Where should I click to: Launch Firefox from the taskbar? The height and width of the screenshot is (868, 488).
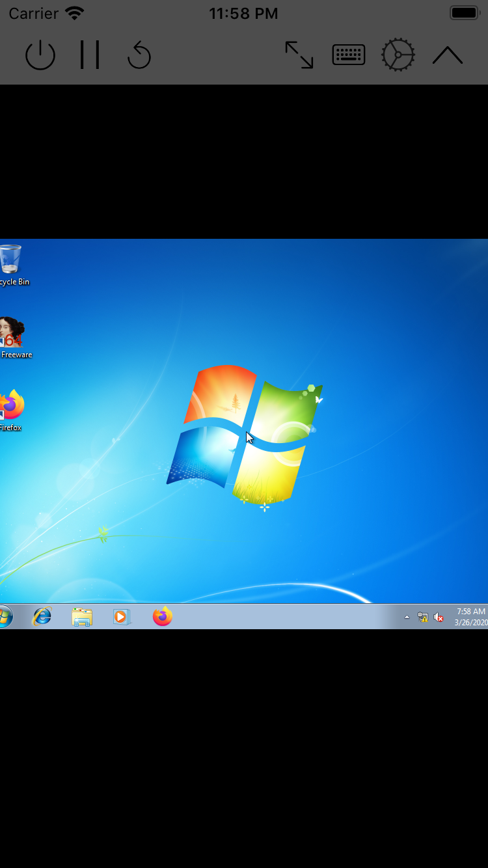(x=163, y=616)
